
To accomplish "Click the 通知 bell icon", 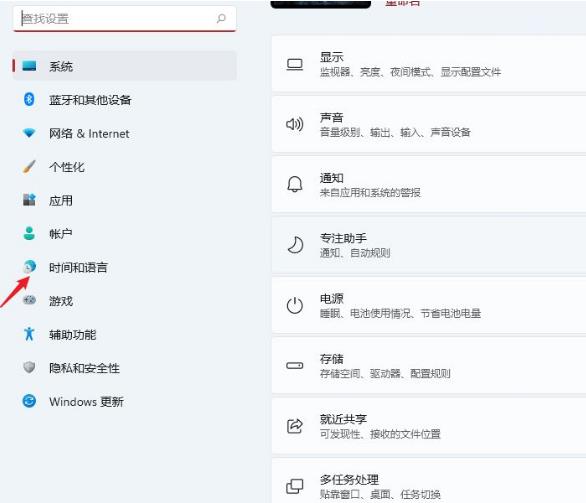I will click(295, 184).
